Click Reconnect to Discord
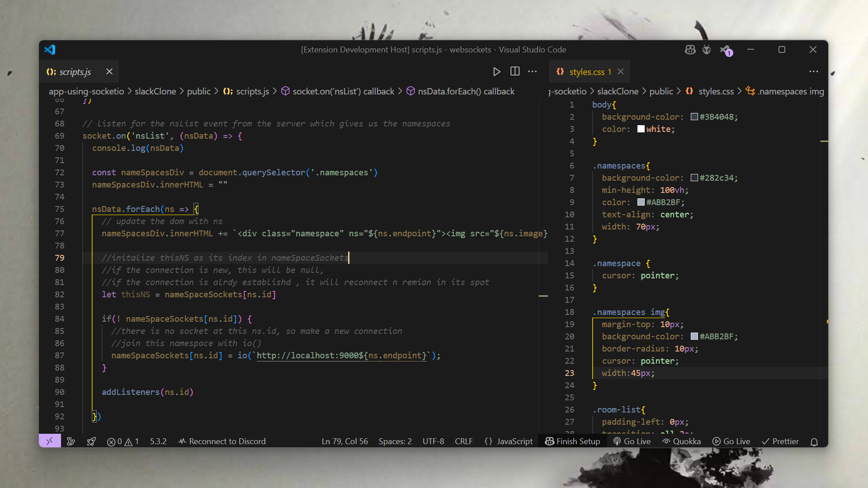This screenshot has width=868, height=488. tap(222, 441)
